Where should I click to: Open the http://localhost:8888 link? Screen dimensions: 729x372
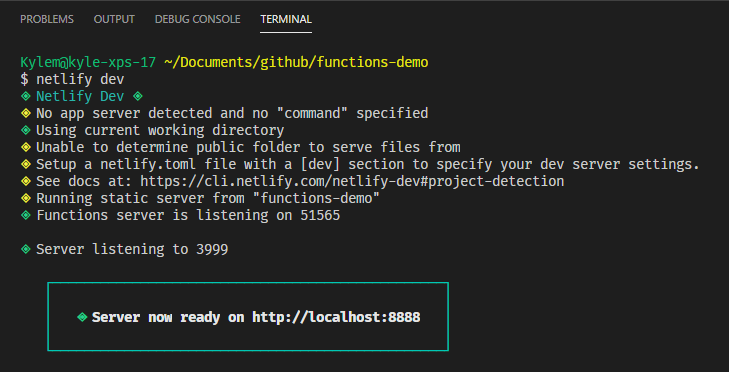pyautogui.click(x=336, y=318)
